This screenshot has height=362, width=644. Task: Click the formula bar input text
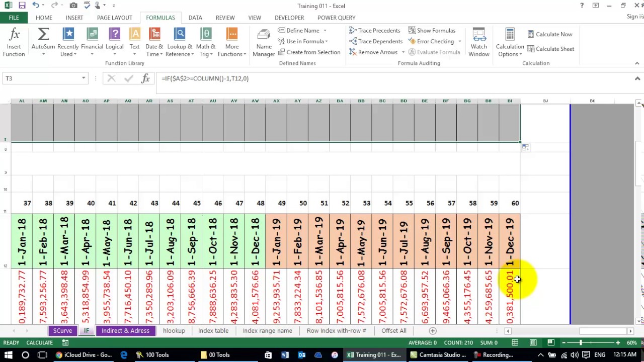coord(205,78)
